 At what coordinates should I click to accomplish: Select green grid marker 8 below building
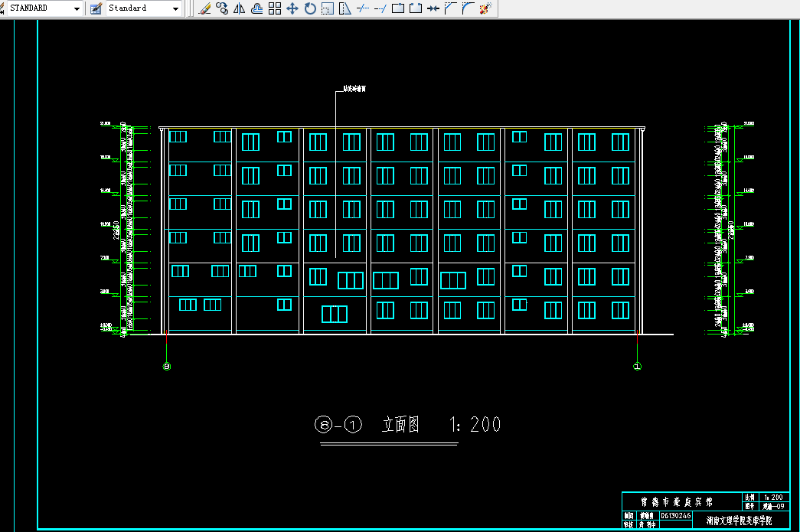166,366
